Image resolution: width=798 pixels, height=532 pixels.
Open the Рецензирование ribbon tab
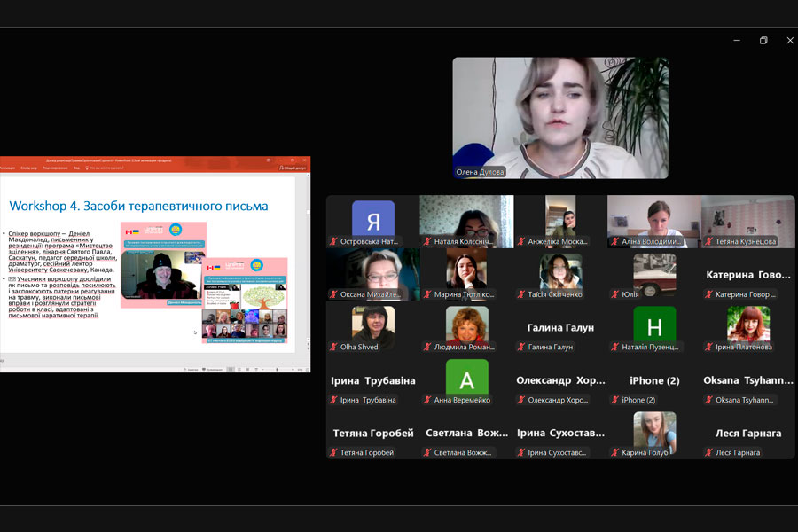[x=55, y=168]
